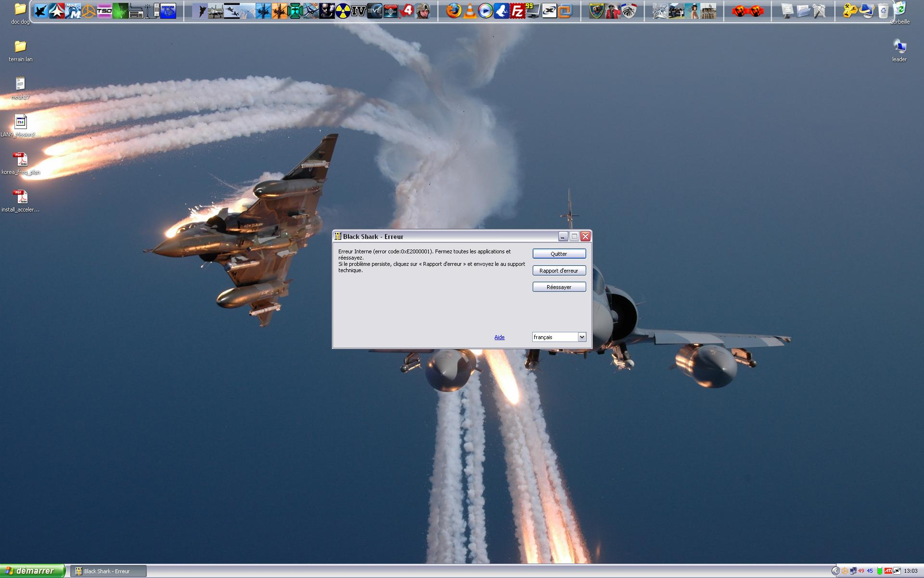Viewport: 924px width, 578px height.
Task: Launch FileZilla from the dock
Action: (517, 11)
